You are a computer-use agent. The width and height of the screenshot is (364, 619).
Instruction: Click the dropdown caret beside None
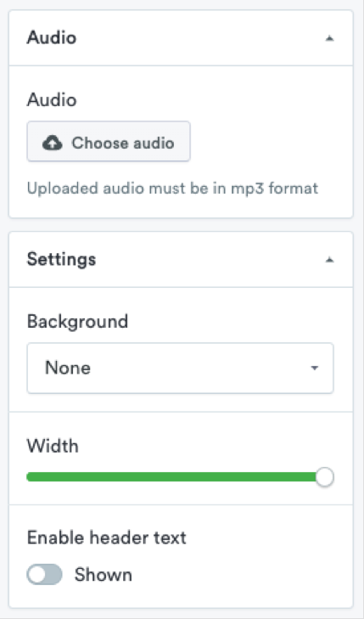(x=314, y=368)
